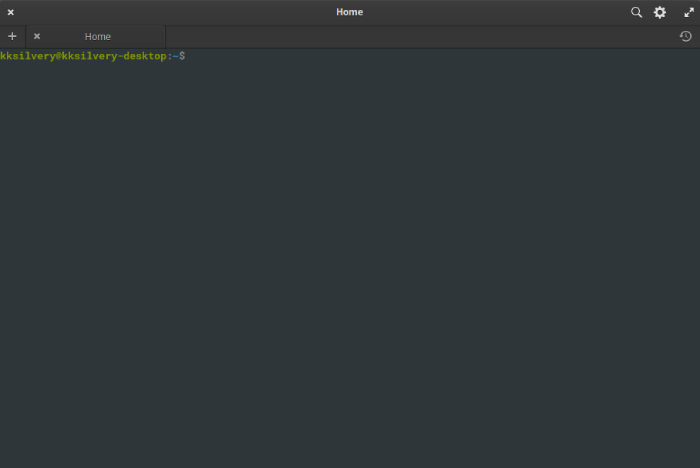Click the kksilvery@kksilvery-desktop prompt text

(83, 56)
